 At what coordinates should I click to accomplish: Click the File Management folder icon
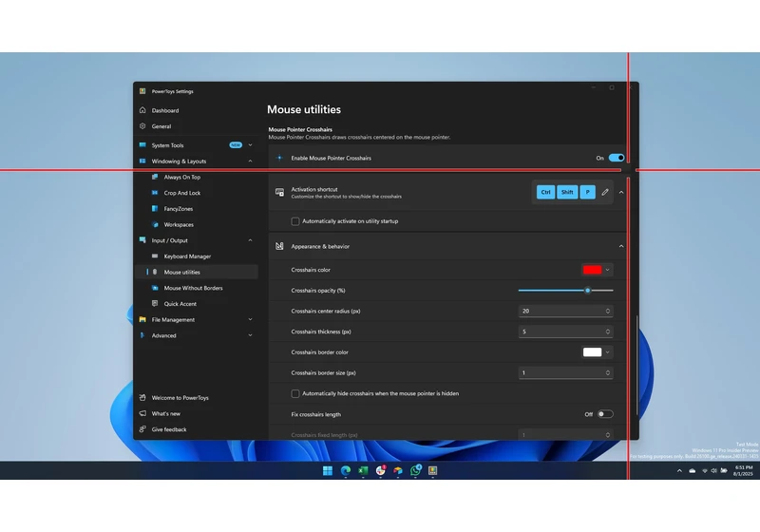142,319
